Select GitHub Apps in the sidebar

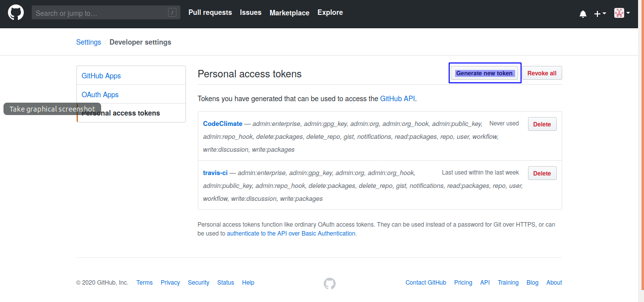[101, 76]
